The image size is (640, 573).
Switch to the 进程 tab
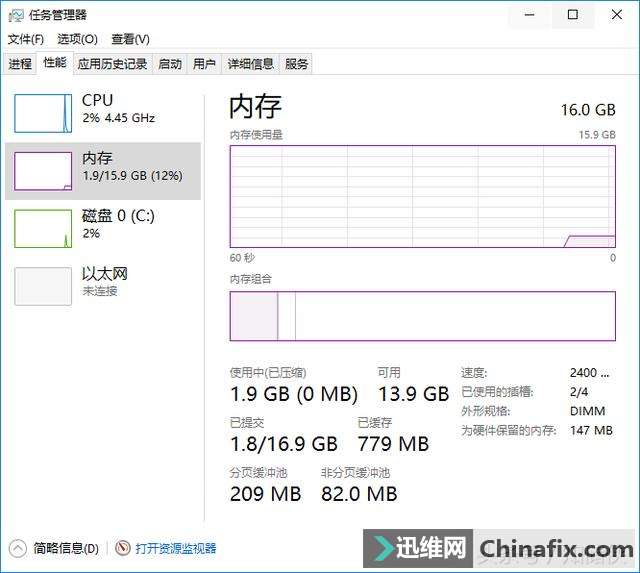click(x=20, y=64)
